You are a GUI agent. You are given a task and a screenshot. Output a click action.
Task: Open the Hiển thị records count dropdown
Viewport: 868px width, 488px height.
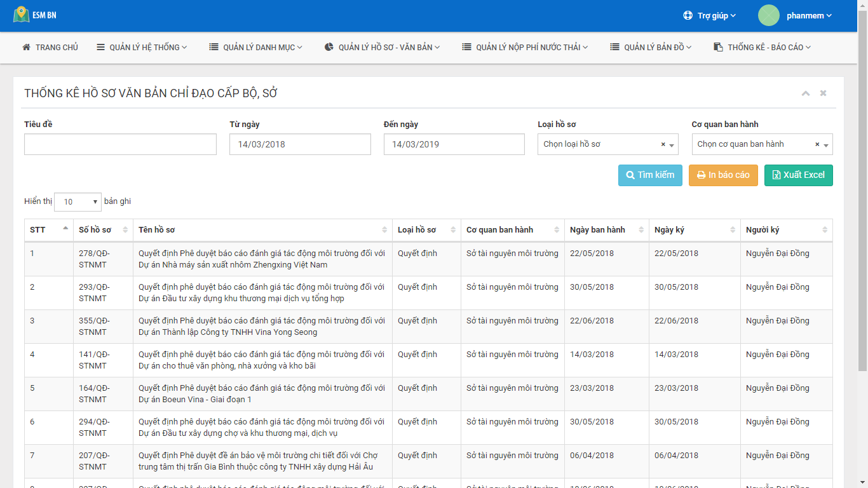(x=78, y=202)
